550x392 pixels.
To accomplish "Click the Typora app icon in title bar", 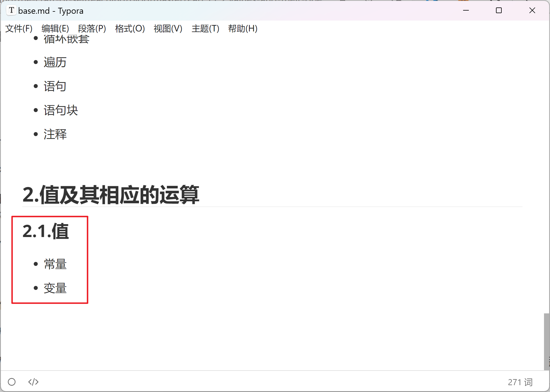I will coord(11,11).
